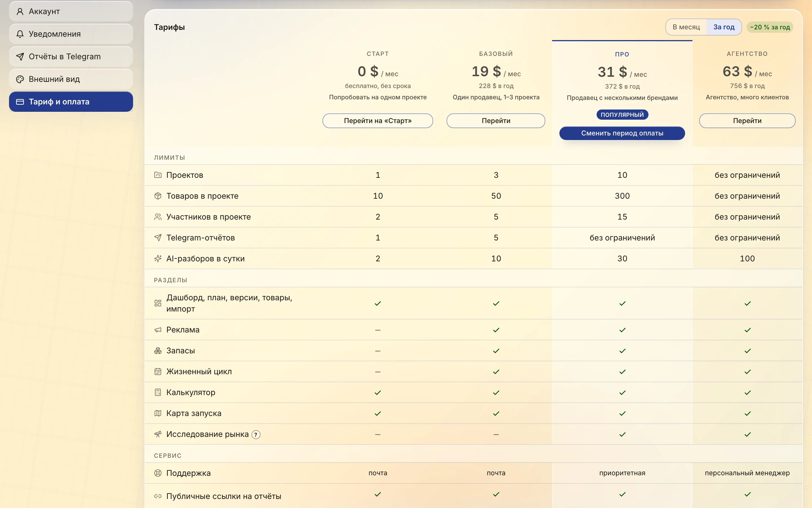
Task: Select the Тариф и оплата section
Action: [x=71, y=102]
